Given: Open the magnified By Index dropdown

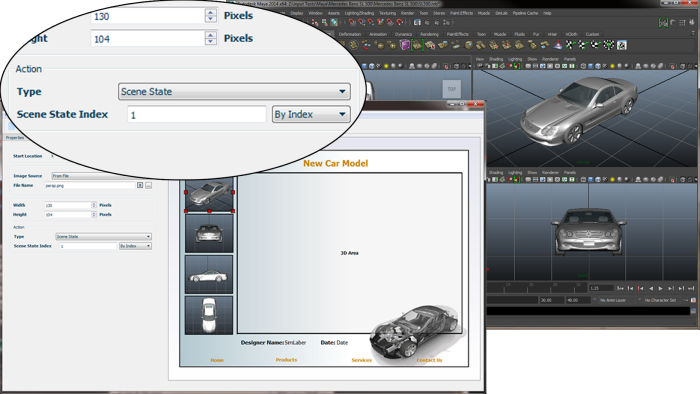Looking at the screenshot, I should click(x=311, y=114).
